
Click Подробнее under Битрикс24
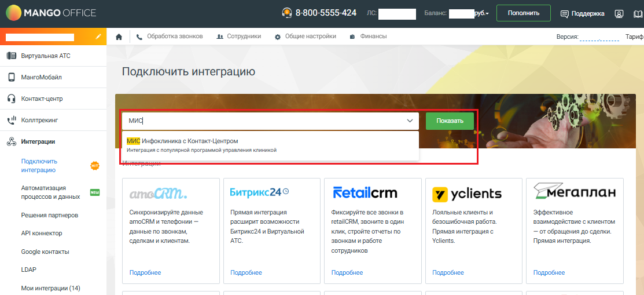coord(246,272)
